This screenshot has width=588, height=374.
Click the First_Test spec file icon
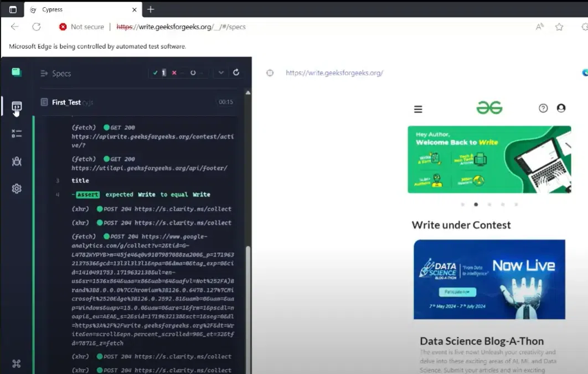(44, 102)
